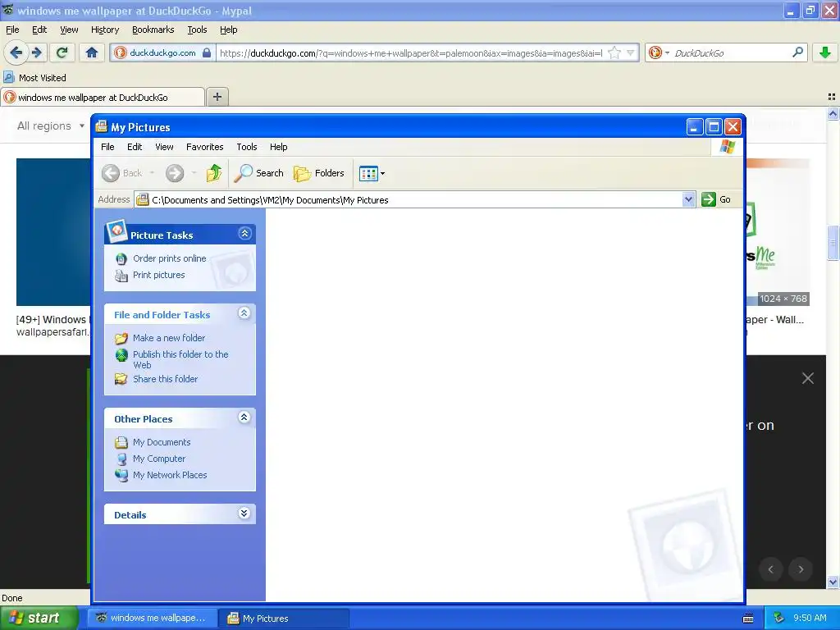Image resolution: width=840 pixels, height=630 pixels.
Task: Show next image with right chevron
Action: (801, 569)
